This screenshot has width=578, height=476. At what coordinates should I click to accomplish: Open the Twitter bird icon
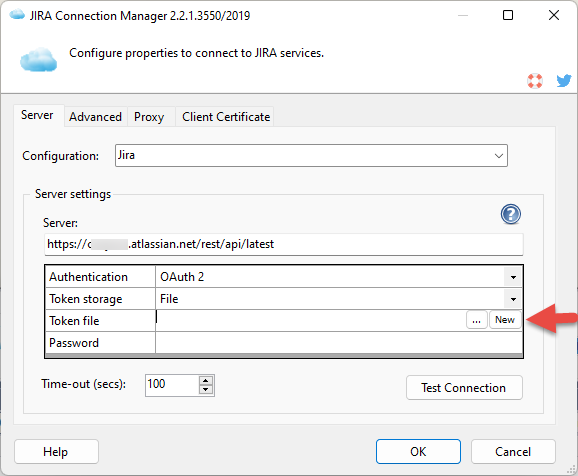point(564,80)
